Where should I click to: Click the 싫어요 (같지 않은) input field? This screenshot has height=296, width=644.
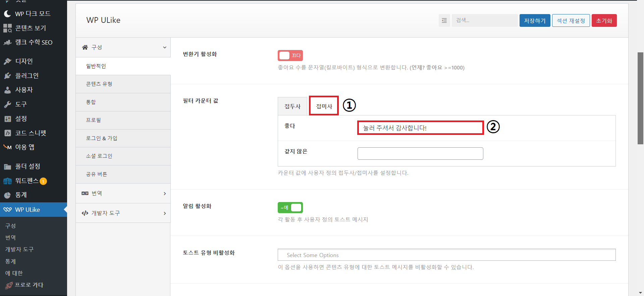pos(420,153)
